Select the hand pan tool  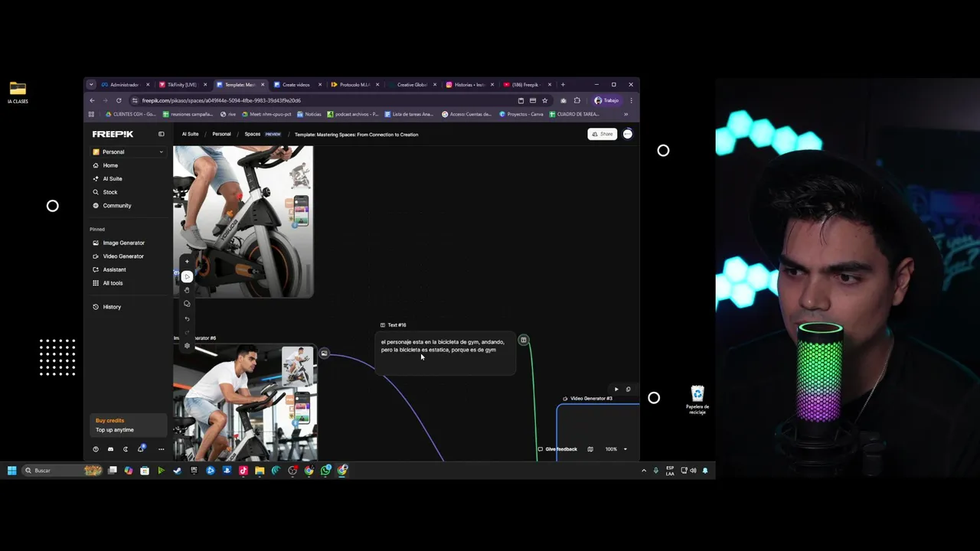click(187, 290)
